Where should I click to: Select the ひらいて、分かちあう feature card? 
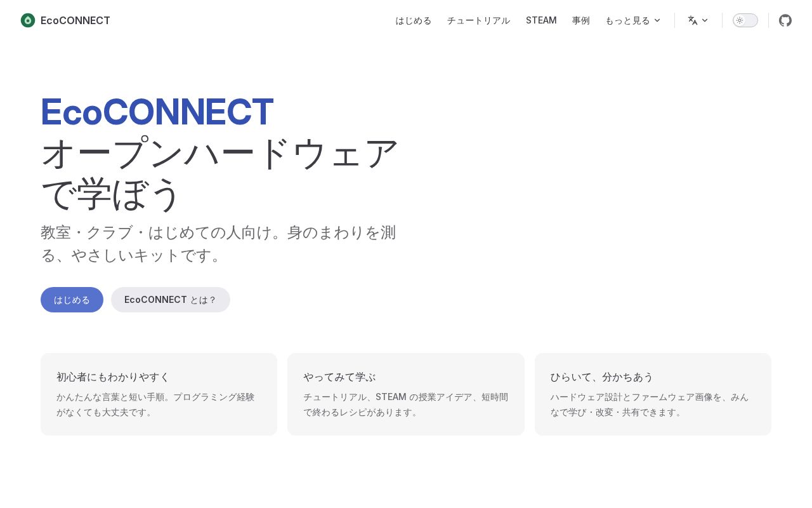(653, 394)
